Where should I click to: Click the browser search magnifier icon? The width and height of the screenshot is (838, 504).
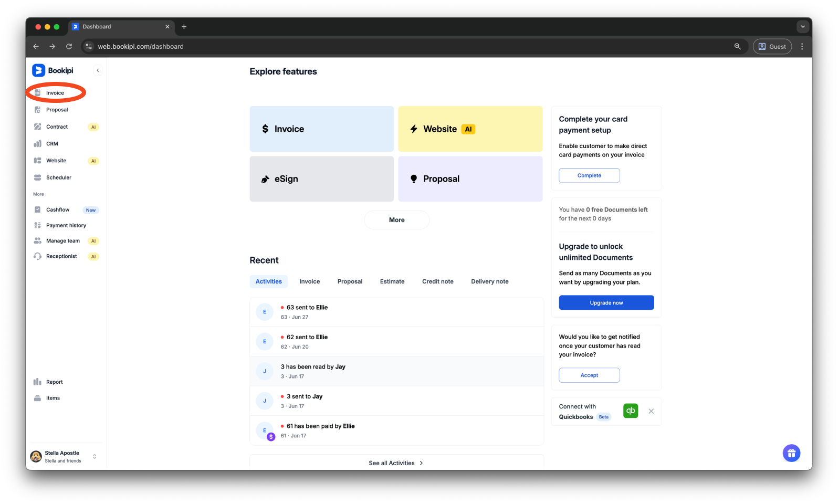pyautogui.click(x=737, y=46)
